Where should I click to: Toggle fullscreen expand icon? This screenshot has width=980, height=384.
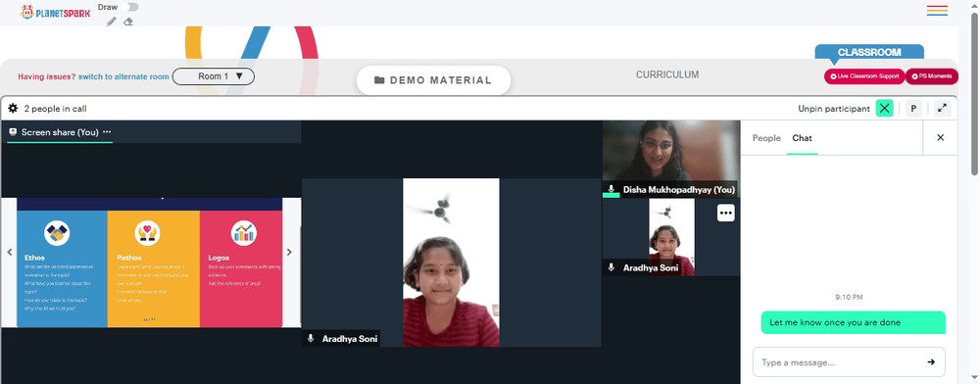pyautogui.click(x=942, y=109)
